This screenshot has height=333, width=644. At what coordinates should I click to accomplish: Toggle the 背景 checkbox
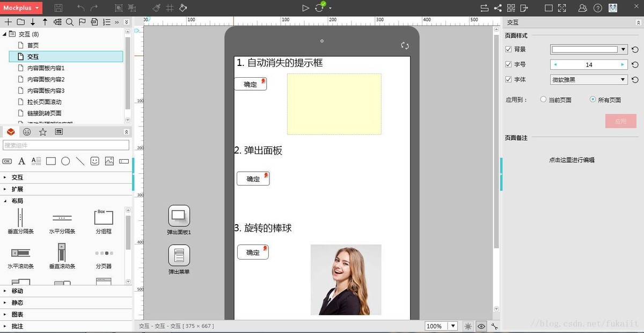click(509, 49)
